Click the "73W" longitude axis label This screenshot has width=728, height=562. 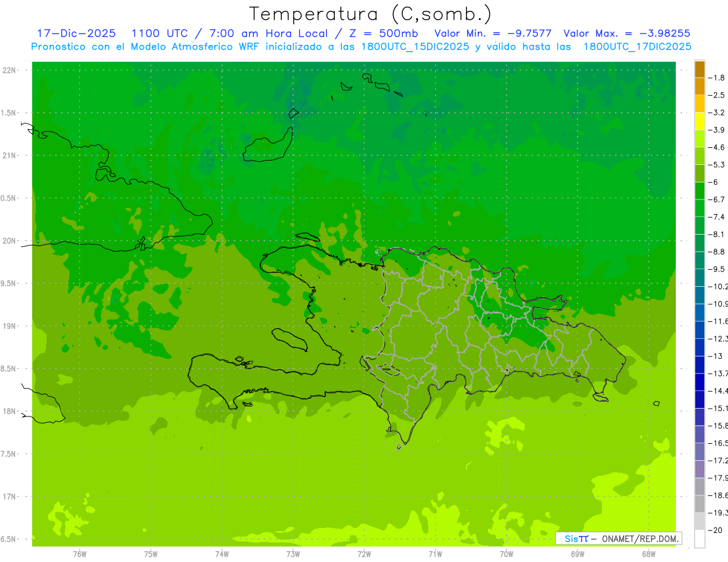(293, 554)
